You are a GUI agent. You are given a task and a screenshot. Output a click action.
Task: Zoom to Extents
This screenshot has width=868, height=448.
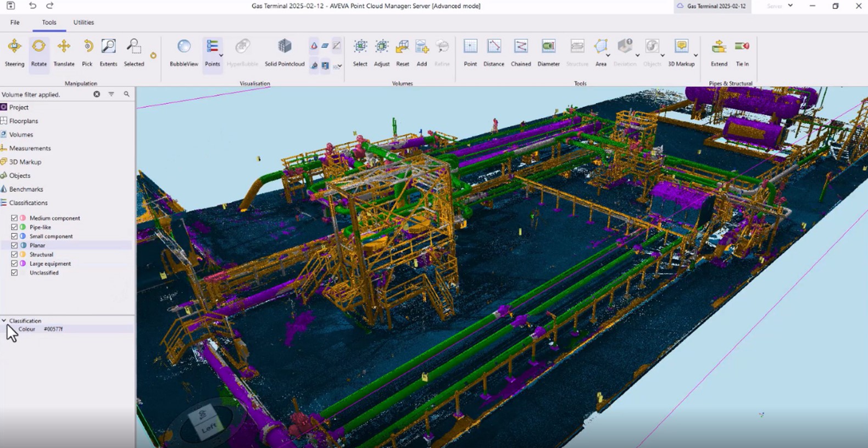[108, 53]
